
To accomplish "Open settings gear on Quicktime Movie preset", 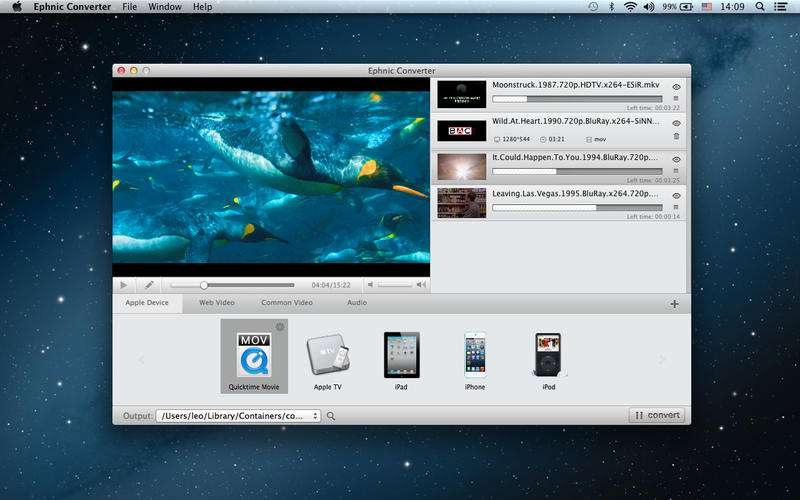I will tap(280, 327).
